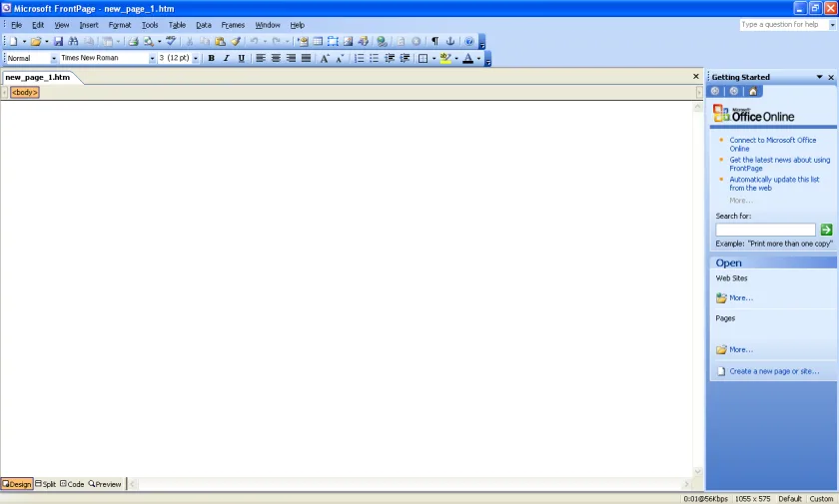The image size is (839, 504).
Task: Click the Format Painter brush icon
Action: click(x=236, y=41)
